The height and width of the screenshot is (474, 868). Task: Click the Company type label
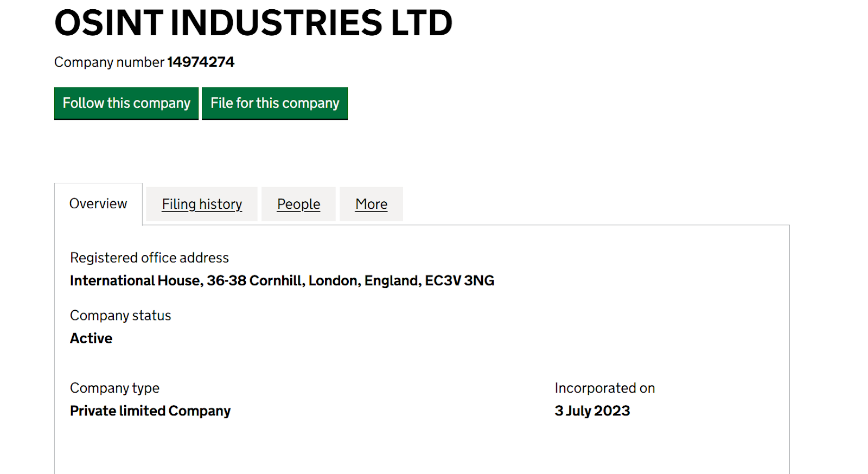tap(114, 388)
